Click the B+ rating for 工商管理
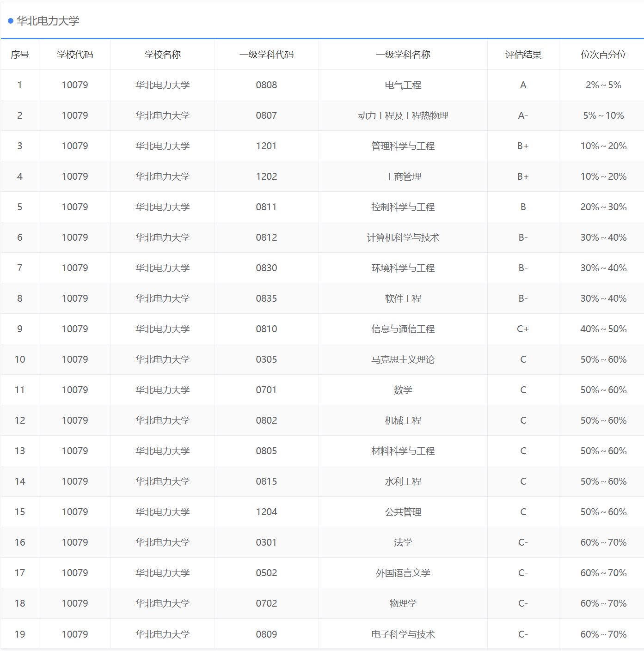 (x=523, y=176)
